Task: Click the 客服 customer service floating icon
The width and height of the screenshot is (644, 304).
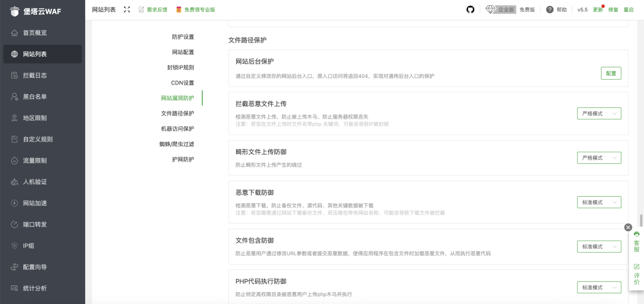Action: (636, 241)
